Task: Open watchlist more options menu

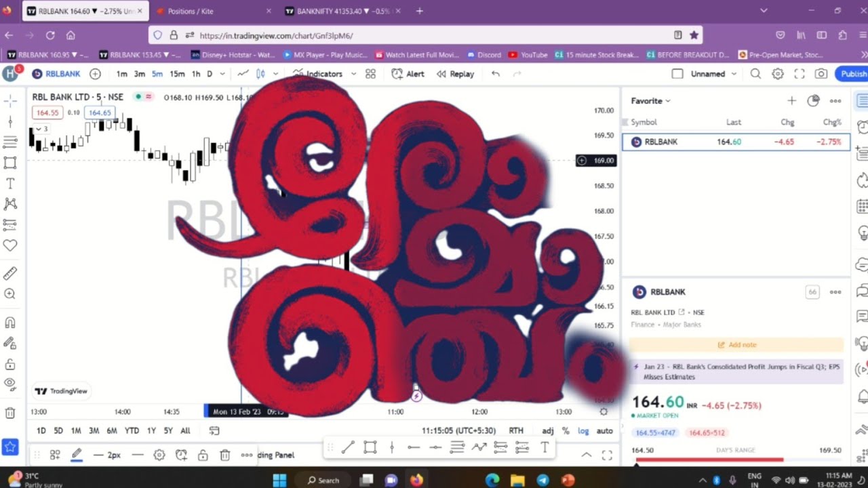Action: [835, 101]
